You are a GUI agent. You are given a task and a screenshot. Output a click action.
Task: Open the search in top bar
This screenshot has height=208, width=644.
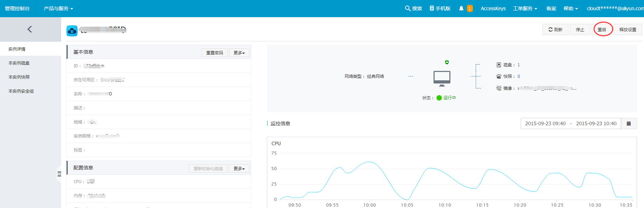tap(413, 8)
